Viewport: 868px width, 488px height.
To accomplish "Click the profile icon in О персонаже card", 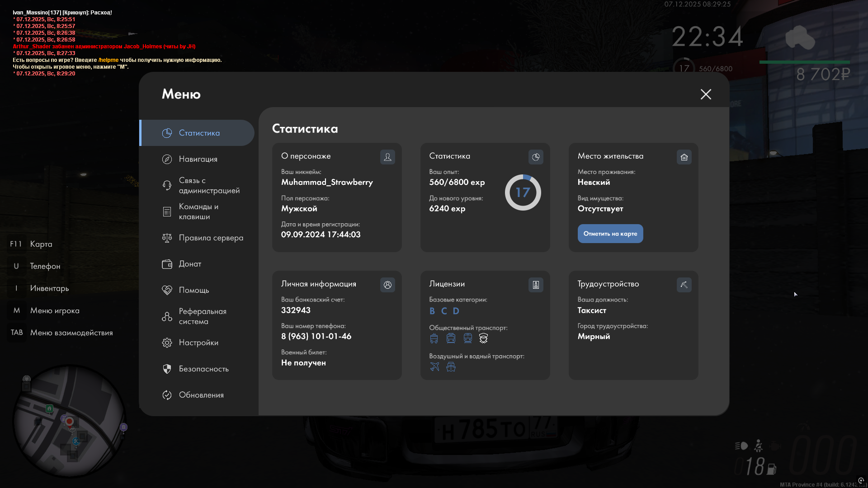I will [x=387, y=157].
